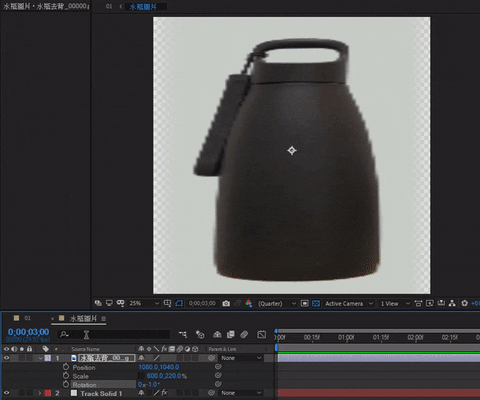This screenshot has height=400, width=480.
Task: Click the 0;00;03;00 viewer time display
Action: (x=202, y=303)
